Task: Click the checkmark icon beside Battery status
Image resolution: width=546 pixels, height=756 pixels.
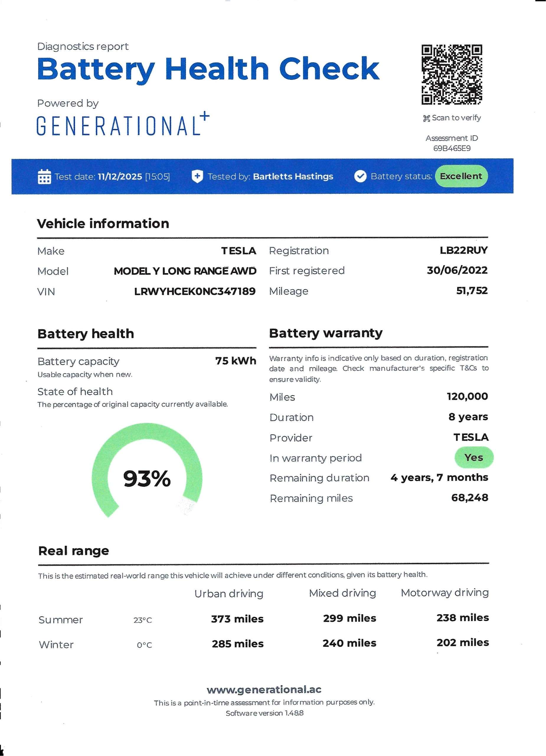Action: [360, 176]
